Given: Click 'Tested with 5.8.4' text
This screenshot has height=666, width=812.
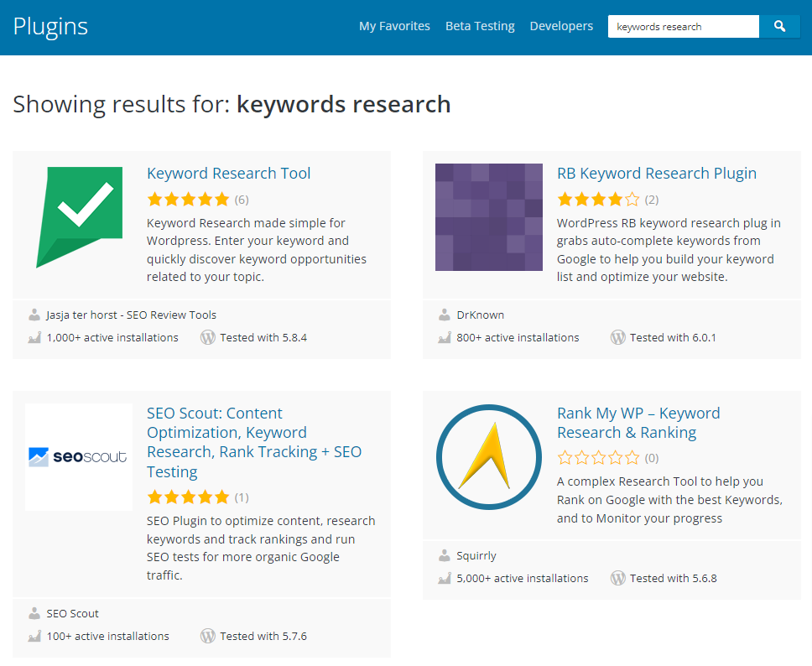Looking at the screenshot, I should [x=263, y=338].
